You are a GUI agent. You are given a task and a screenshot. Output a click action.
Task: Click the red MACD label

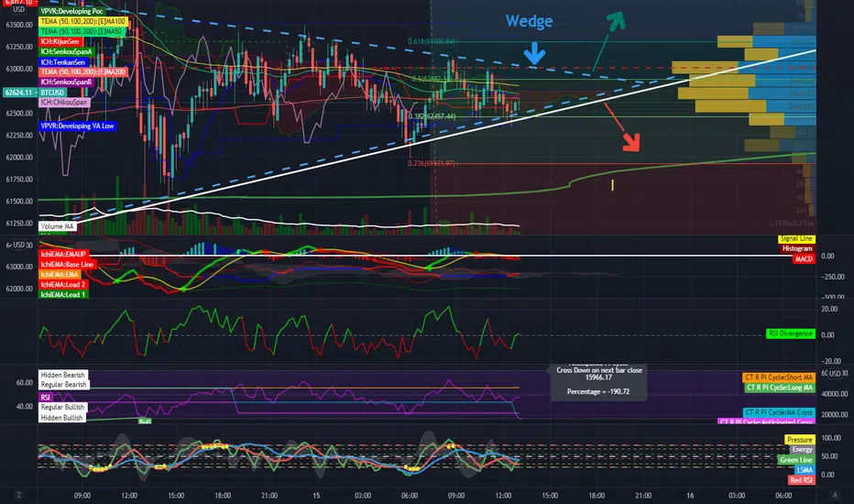[x=804, y=258]
